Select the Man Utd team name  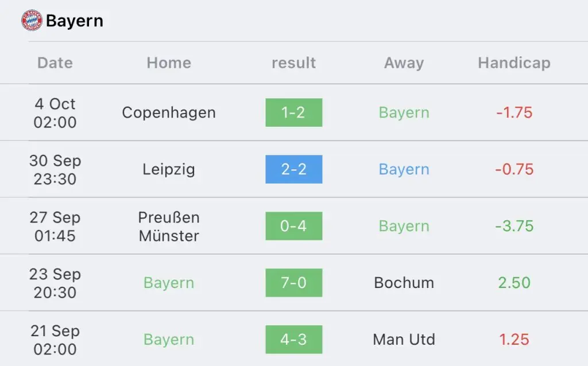pos(404,340)
